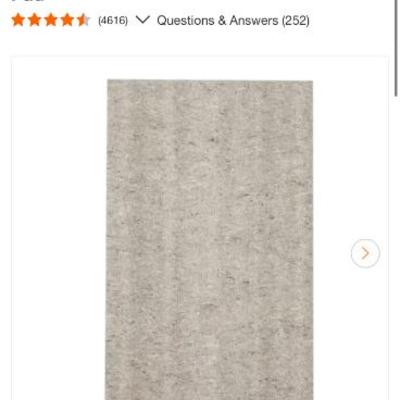
Task: Toggle the rating details arrow beside (4616)
Action: pos(143,20)
